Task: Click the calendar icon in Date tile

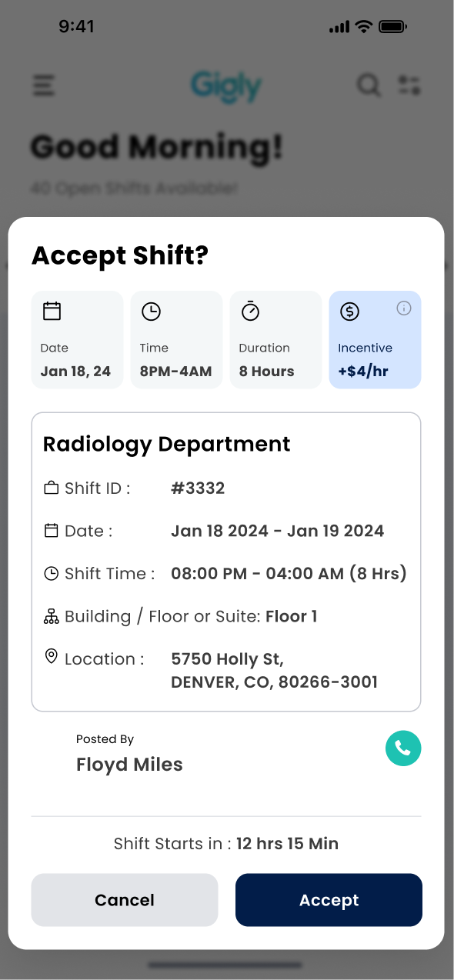Action: point(52,311)
